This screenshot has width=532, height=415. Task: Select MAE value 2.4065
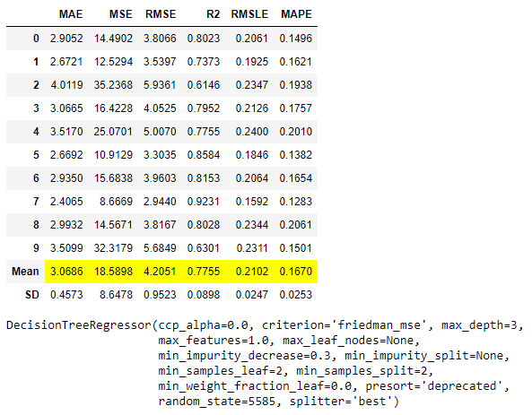(x=66, y=202)
